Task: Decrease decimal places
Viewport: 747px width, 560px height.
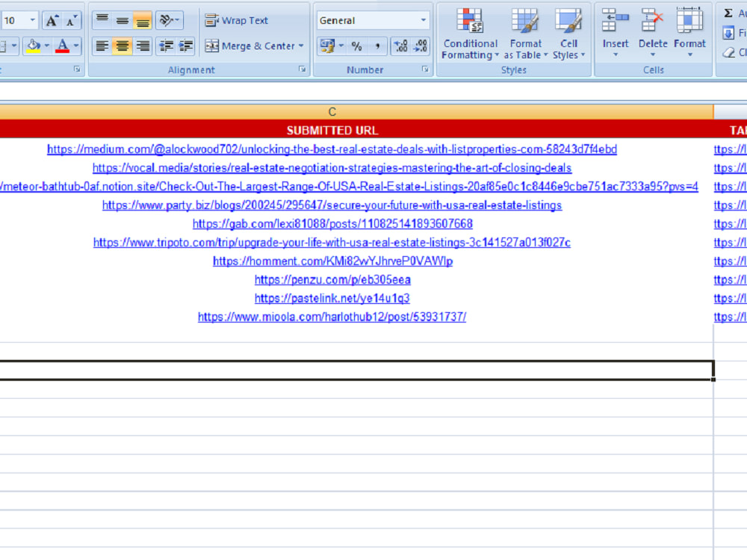Action: pos(421,46)
